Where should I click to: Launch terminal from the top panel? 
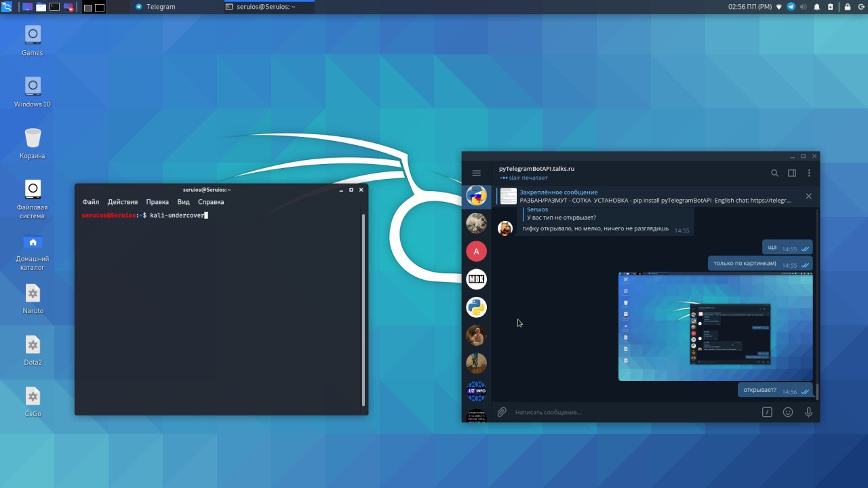pos(54,7)
